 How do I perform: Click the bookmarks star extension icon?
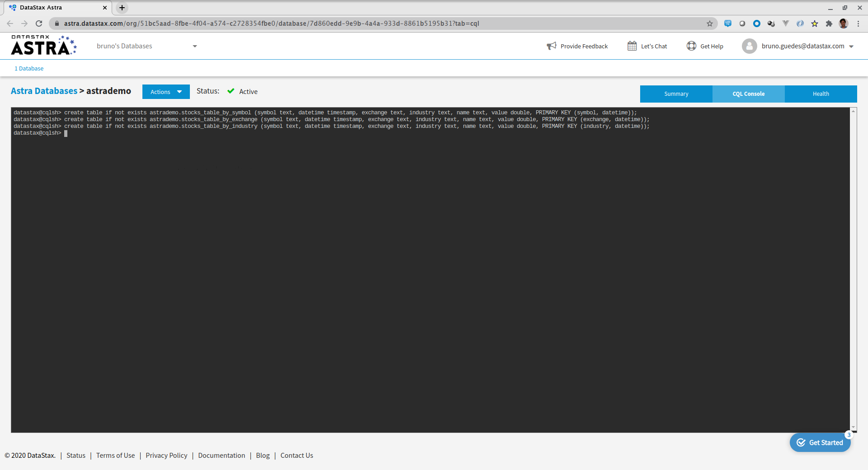coord(815,23)
